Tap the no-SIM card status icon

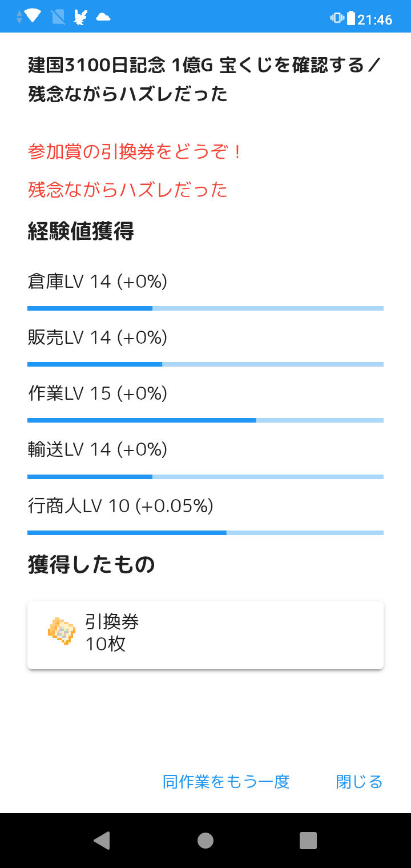click(x=58, y=17)
